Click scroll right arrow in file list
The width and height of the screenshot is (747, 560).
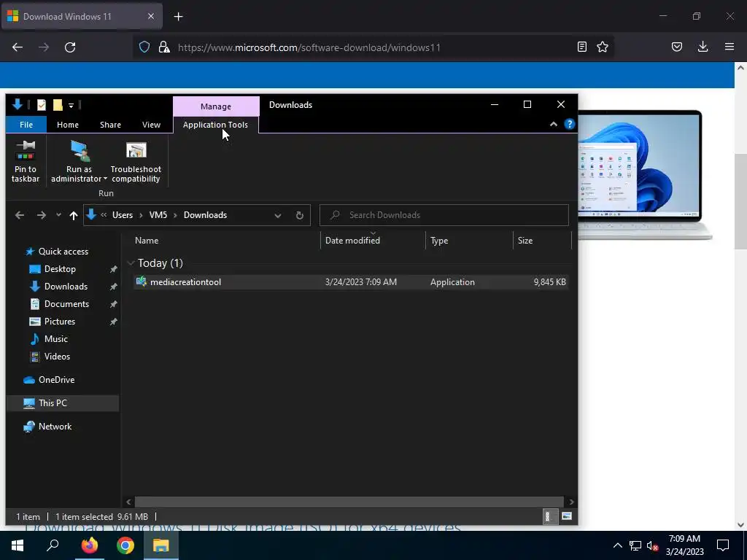[x=571, y=502]
